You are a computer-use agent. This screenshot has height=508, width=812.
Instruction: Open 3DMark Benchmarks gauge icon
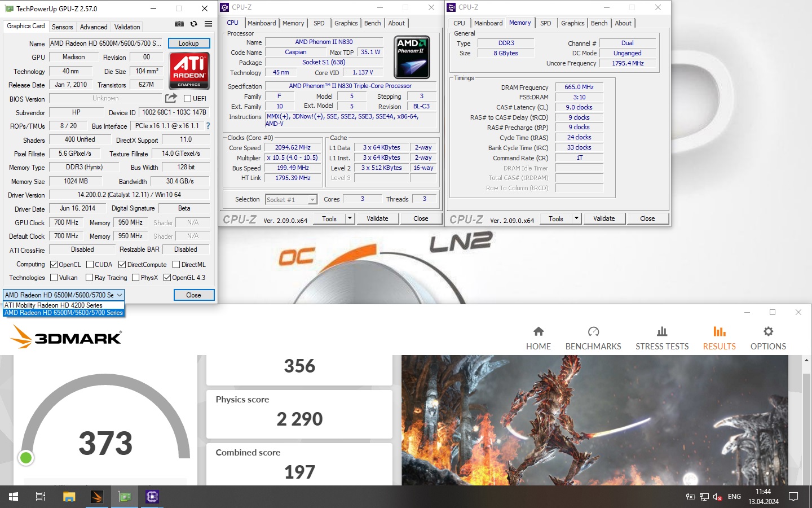[x=593, y=331]
